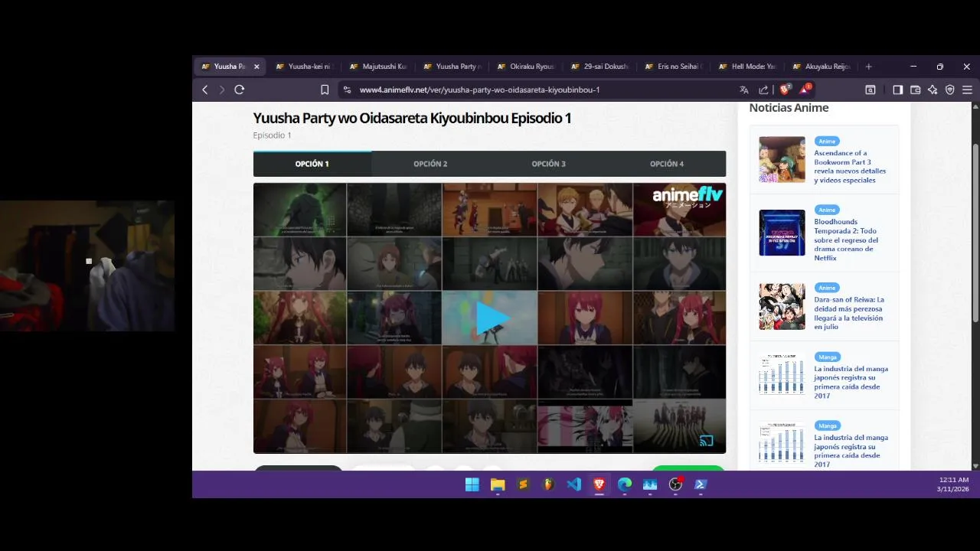Toggle the browser sidebar panel

[898, 90]
